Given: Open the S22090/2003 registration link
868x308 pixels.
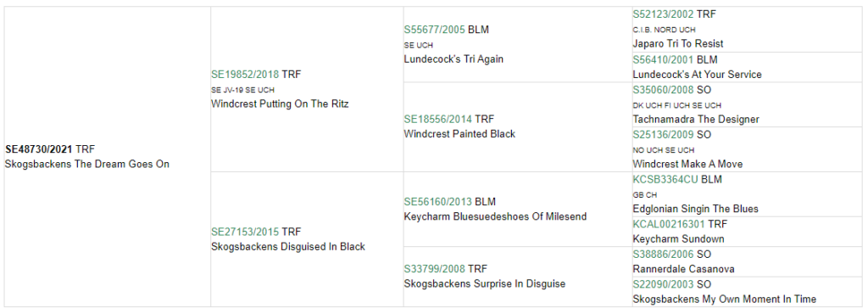Looking at the screenshot, I should tap(663, 284).
